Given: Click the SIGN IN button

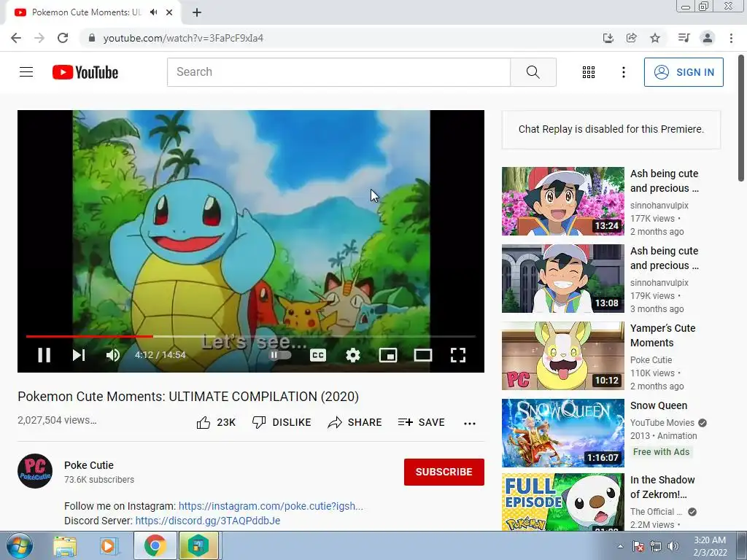Looking at the screenshot, I should point(684,72).
